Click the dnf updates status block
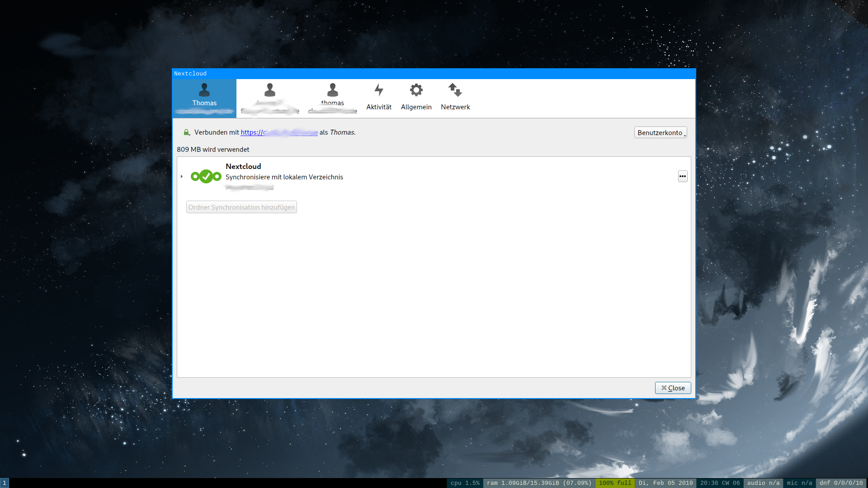 coord(841,483)
